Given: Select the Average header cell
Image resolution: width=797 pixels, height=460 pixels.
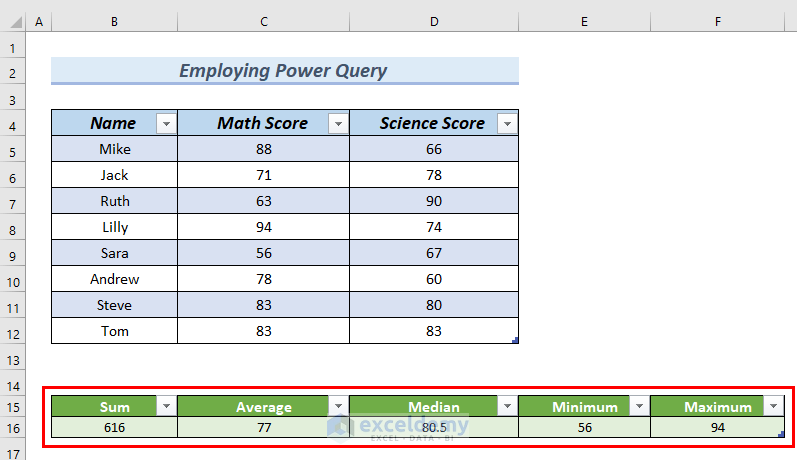Looking at the screenshot, I should coord(263,407).
